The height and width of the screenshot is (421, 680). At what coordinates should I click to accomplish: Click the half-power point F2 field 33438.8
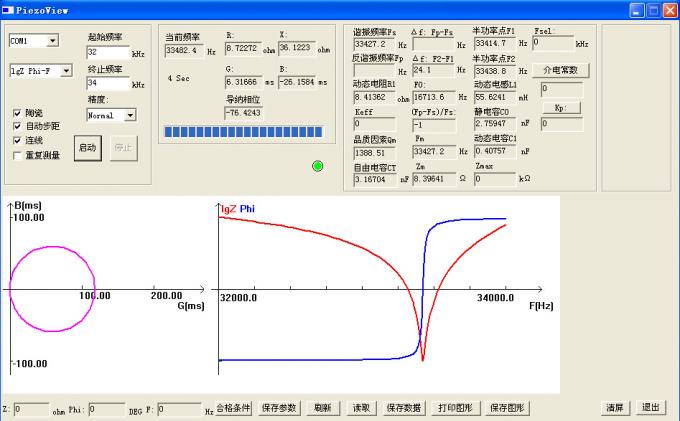pyautogui.click(x=494, y=71)
